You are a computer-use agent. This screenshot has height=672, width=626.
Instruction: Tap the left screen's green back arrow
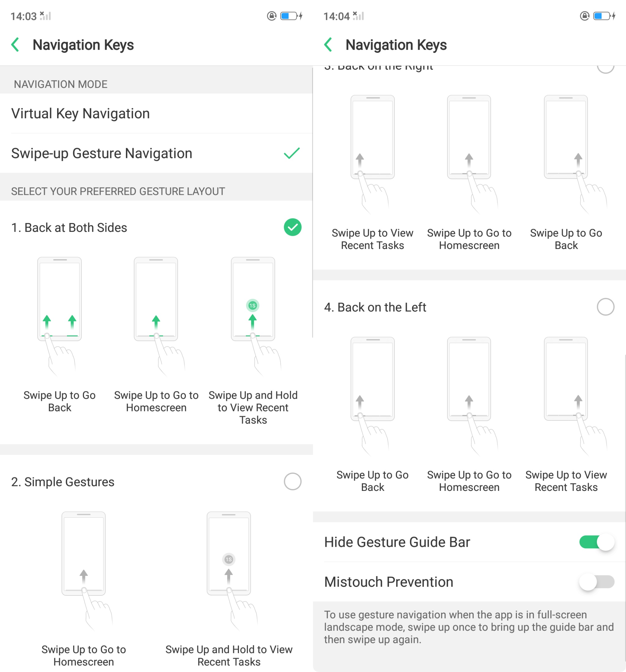[15, 45]
